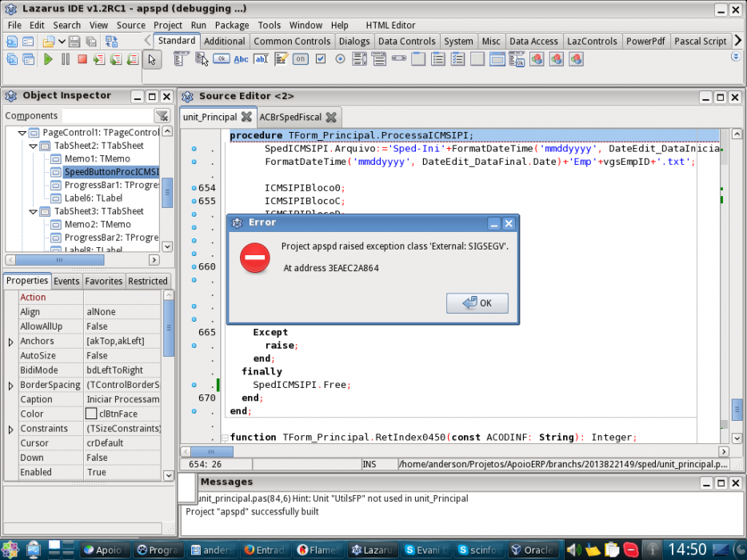Image resolution: width=747 pixels, height=560 pixels.
Task: Stop the running program with the red square
Action: (x=82, y=59)
